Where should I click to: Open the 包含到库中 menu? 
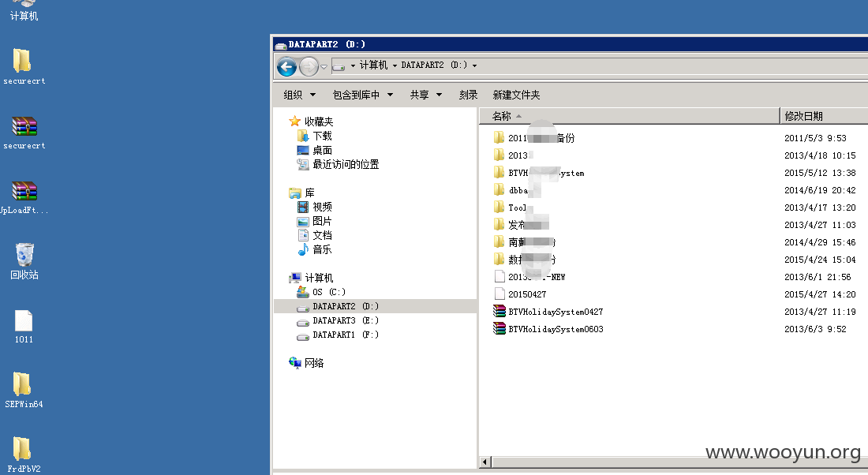click(363, 95)
